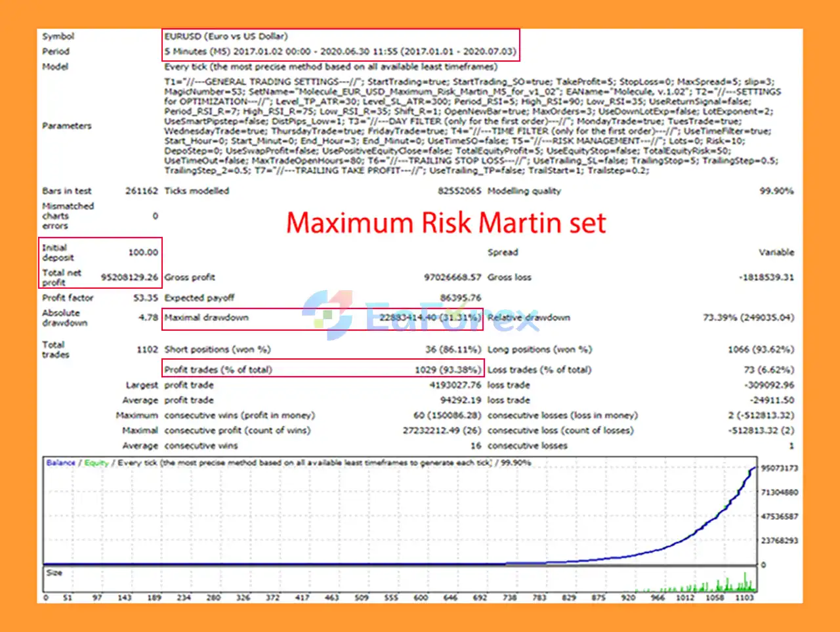Click the Expected payoff value
The image size is (840, 632).
tap(460, 297)
